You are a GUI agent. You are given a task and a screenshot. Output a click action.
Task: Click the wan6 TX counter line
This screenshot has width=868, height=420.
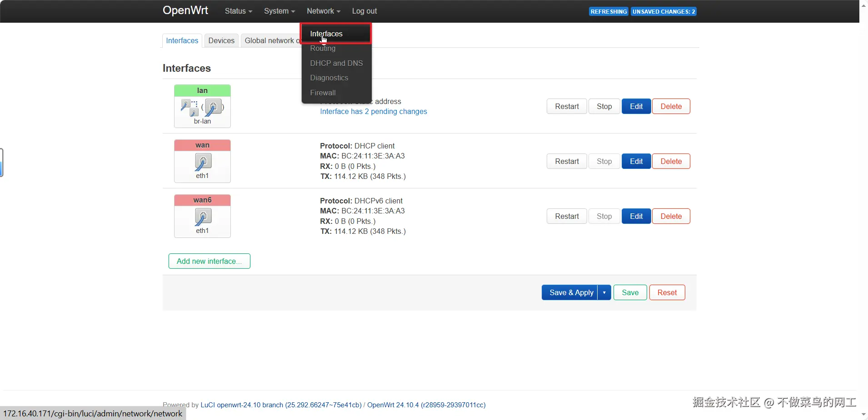(x=363, y=231)
